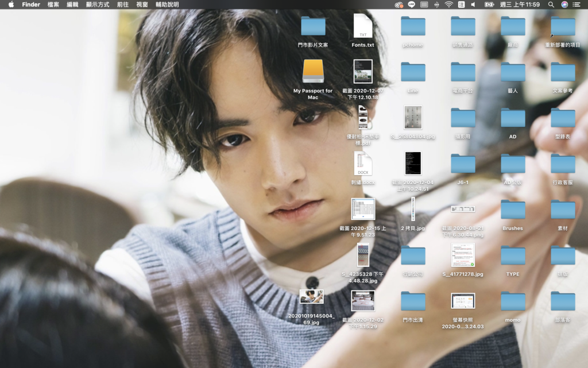Screen dimensions: 588x368
Task: Select screenshot 截圖 2020-12-07 下午12.10.18
Action: point(363,71)
